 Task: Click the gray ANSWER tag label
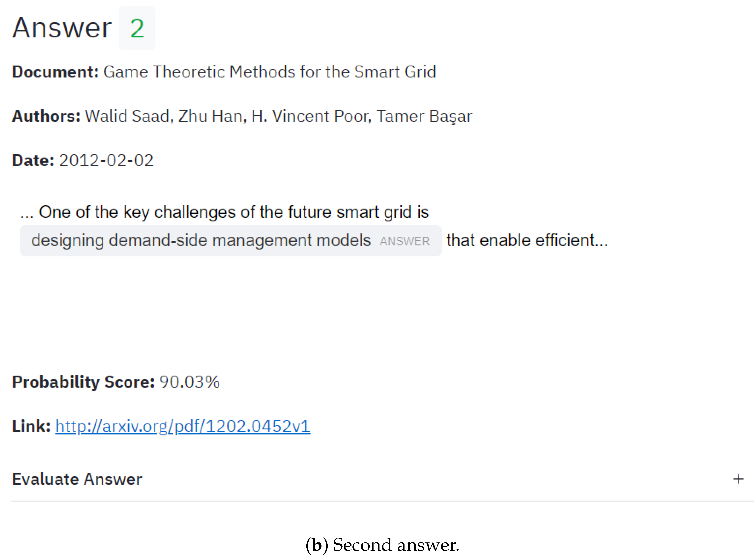(405, 241)
